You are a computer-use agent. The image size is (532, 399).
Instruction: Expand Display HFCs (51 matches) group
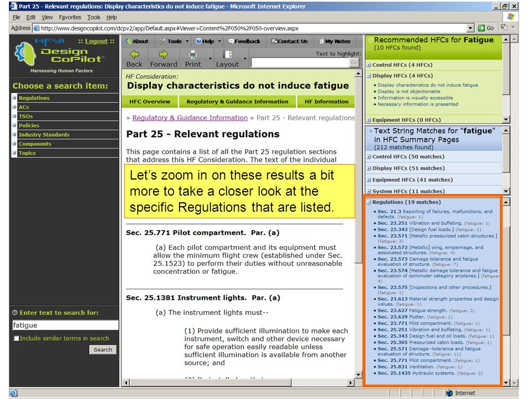pos(369,168)
